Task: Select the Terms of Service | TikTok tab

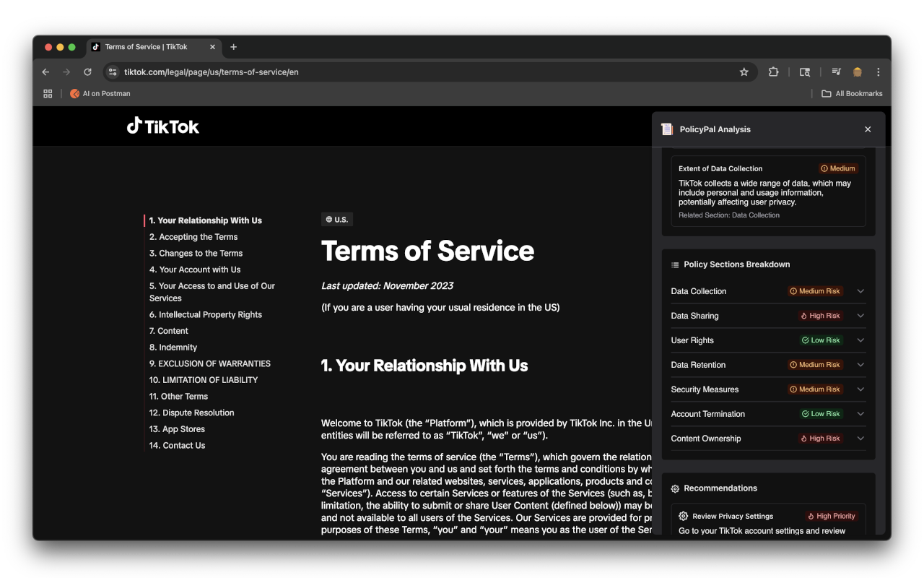Action: click(154, 47)
